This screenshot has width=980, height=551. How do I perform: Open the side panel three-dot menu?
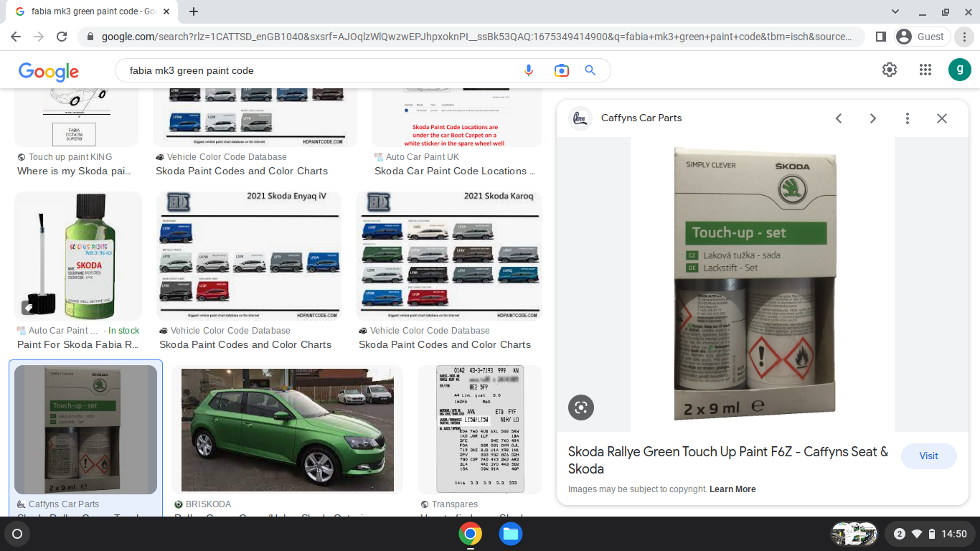click(x=908, y=118)
